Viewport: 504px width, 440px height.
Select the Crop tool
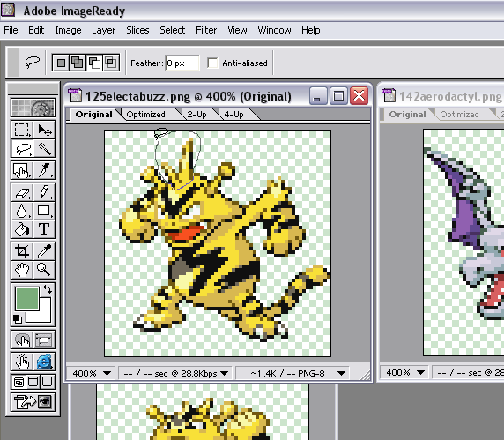(21, 251)
